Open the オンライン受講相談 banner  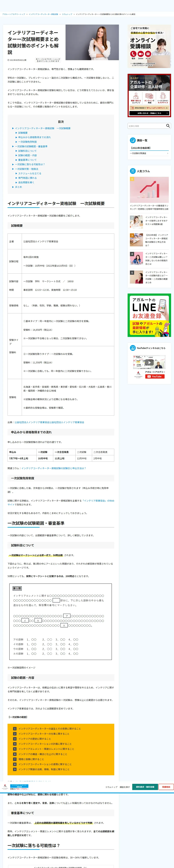pyautogui.click(x=149, y=46)
